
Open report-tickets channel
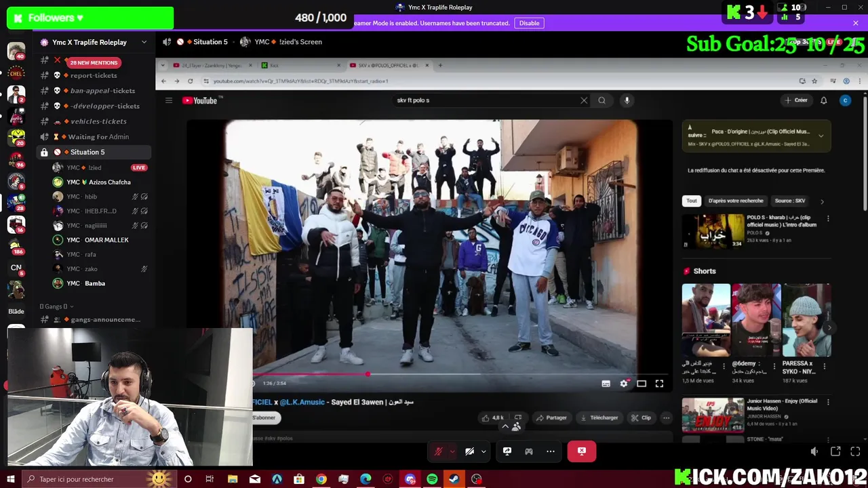coord(94,75)
